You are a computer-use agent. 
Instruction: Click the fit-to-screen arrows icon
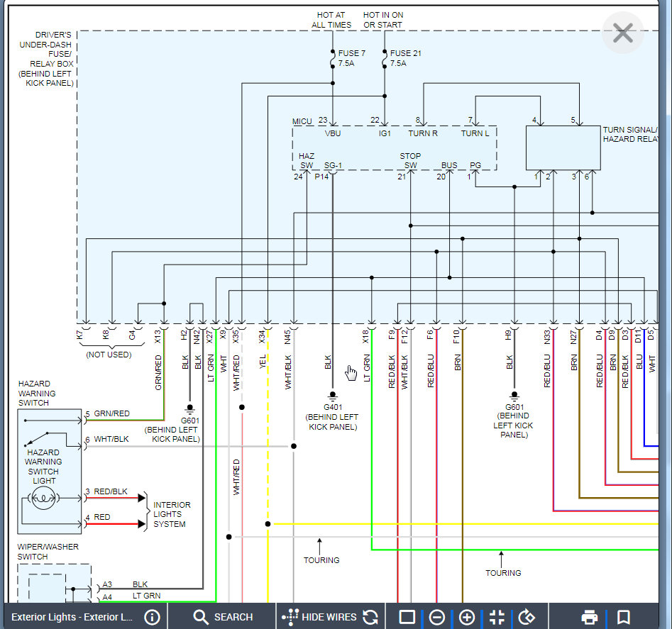(x=497, y=617)
